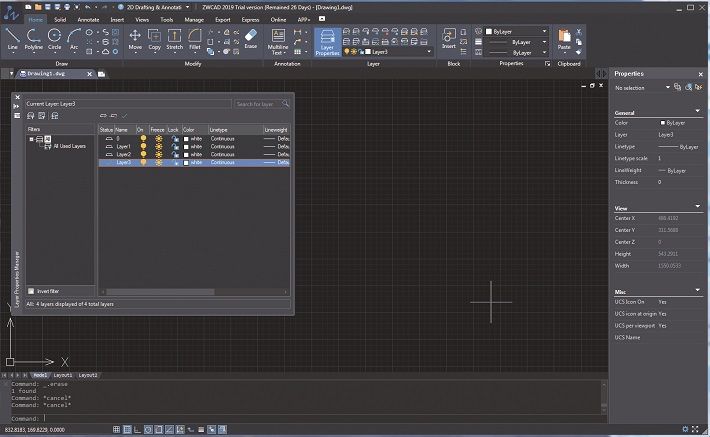Toggle the Freeze sun icon for Layer1
Screen dimensions: 710x437
158,146
